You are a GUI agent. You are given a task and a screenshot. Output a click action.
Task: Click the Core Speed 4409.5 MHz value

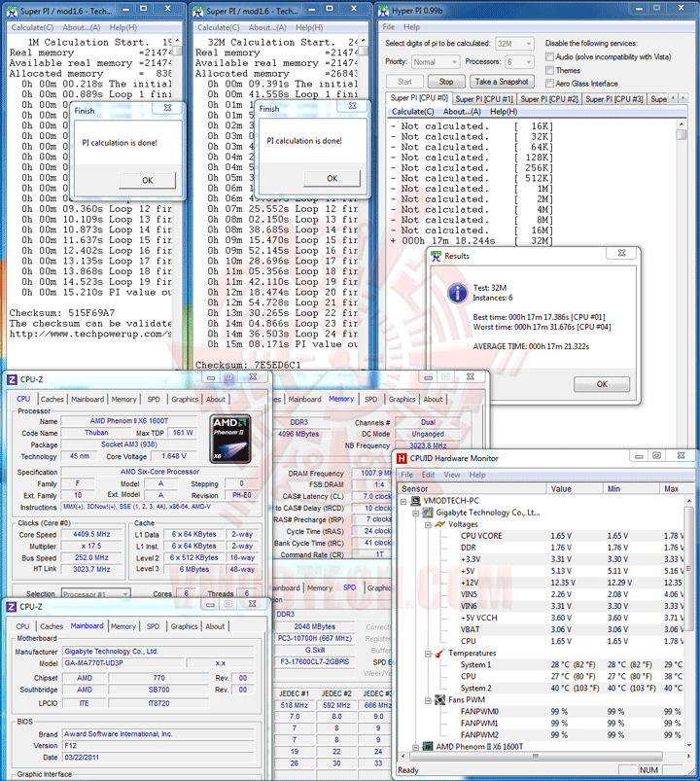tap(92, 534)
